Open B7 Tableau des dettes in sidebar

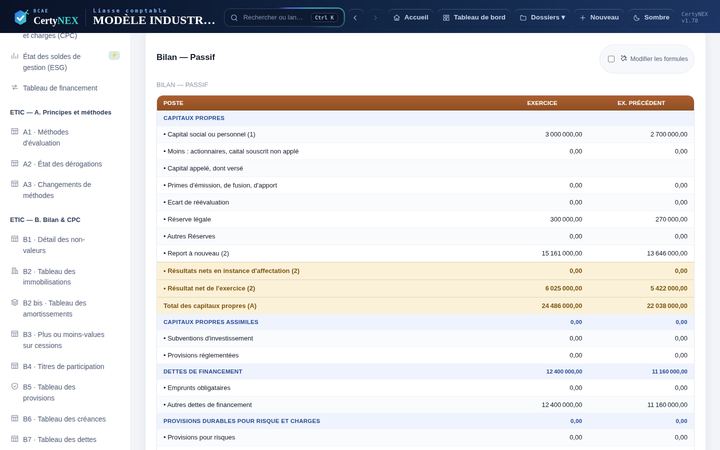64,439
